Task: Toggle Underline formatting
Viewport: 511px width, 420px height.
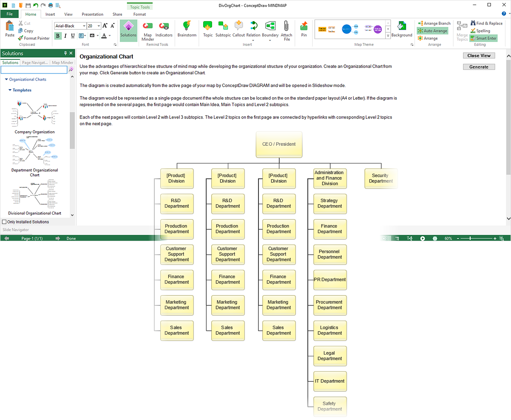Action: 73,36
